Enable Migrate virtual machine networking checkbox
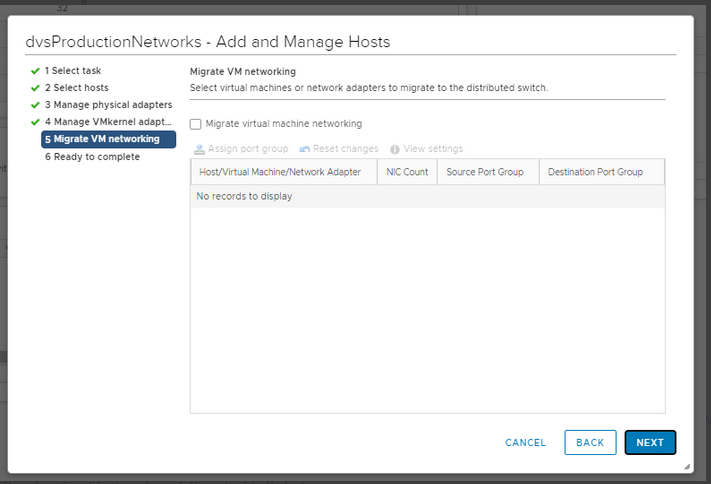711x484 pixels. [195, 124]
